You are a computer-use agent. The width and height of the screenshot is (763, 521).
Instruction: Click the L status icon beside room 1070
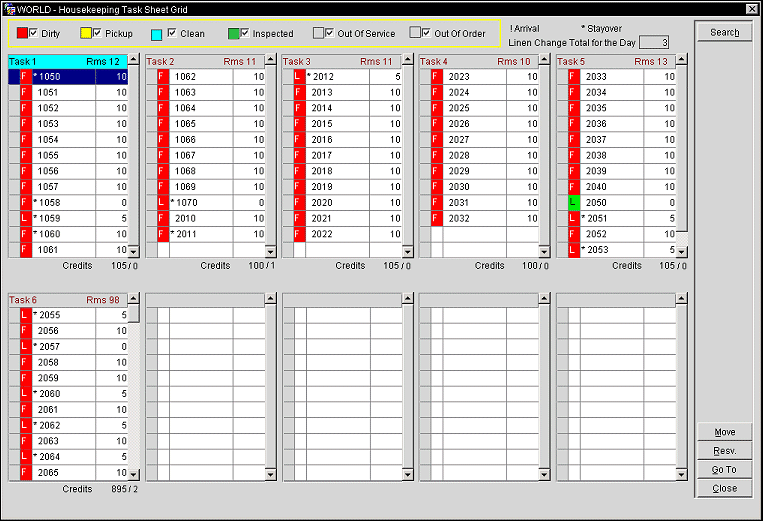click(163, 203)
